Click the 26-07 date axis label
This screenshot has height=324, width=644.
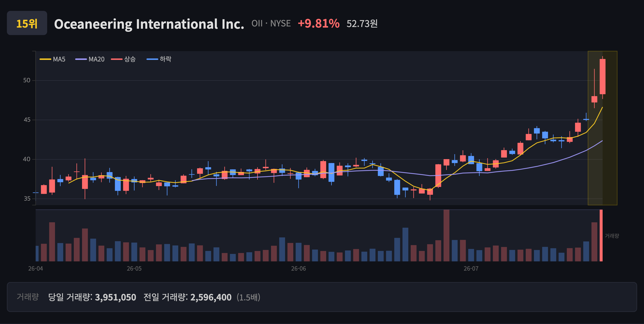[471, 268]
